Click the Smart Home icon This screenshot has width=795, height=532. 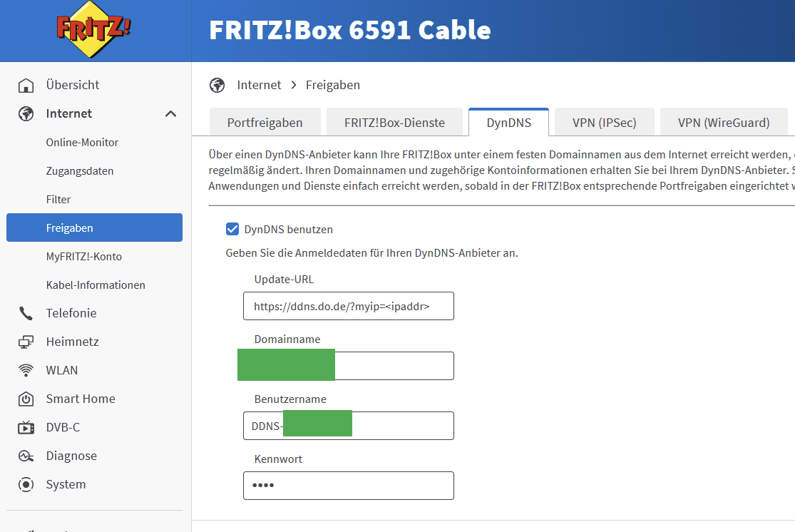26,399
